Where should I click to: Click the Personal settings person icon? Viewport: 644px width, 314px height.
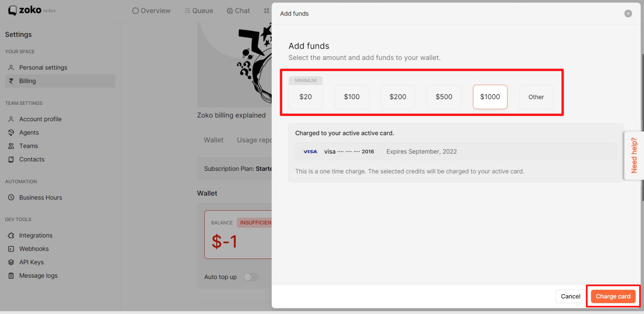point(11,68)
